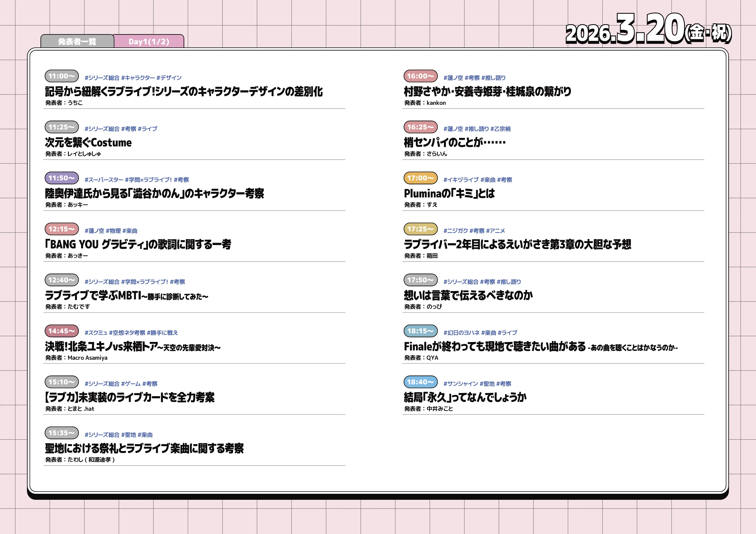Click presenter name kankon
This screenshot has width=756, height=534.
click(437, 103)
